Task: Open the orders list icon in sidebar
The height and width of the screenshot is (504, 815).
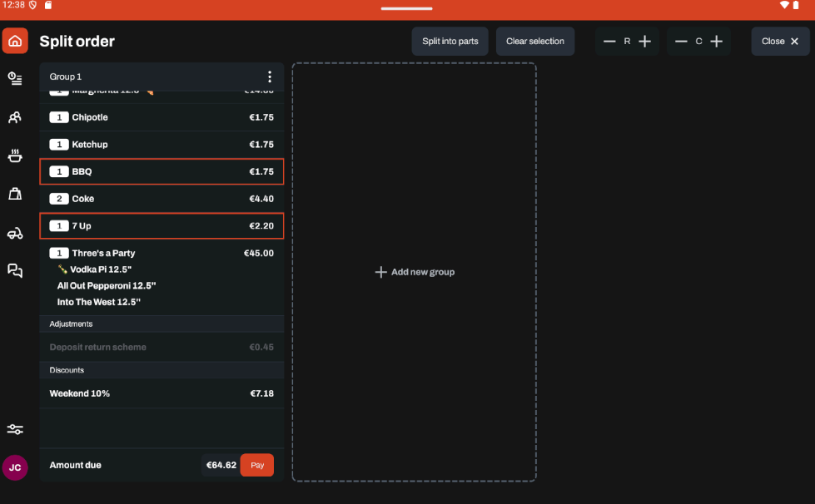Action: (15, 78)
